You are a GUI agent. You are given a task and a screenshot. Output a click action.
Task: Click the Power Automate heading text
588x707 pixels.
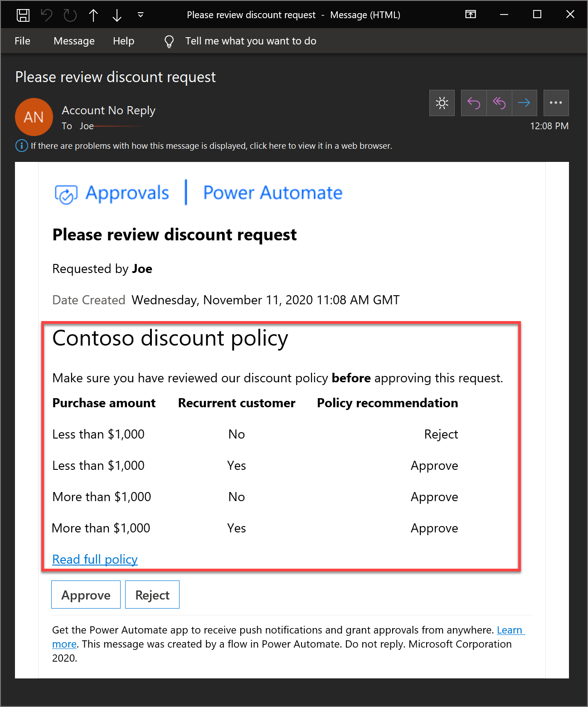tap(272, 193)
